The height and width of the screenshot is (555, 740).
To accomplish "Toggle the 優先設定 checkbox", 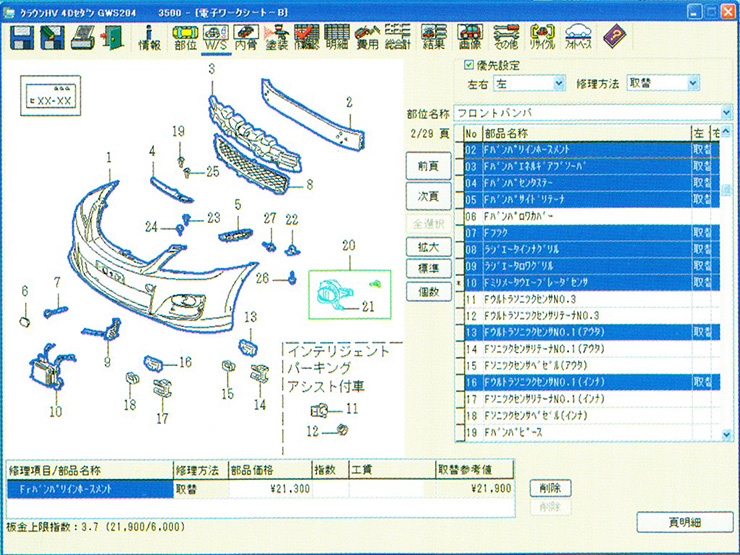I will [470, 65].
